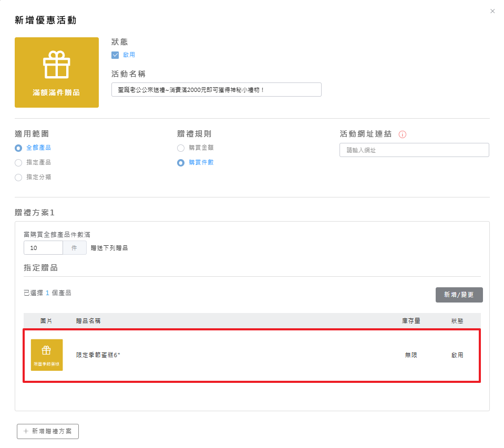Focus the 請輸入網址 URL input

(414, 150)
